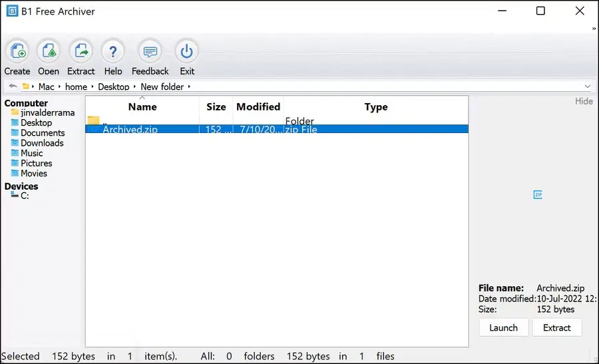Navigate to home in the breadcrumb
The image size is (599, 364).
(x=76, y=87)
